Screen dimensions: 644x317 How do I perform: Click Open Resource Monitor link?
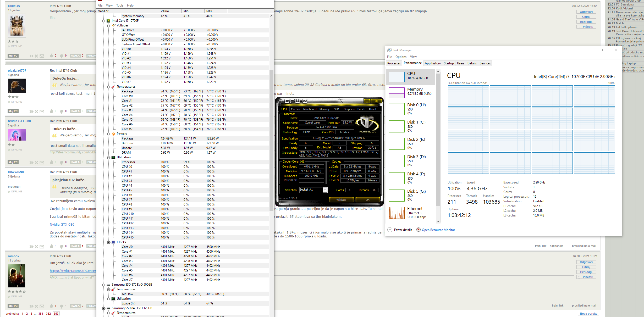pyautogui.click(x=438, y=230)
